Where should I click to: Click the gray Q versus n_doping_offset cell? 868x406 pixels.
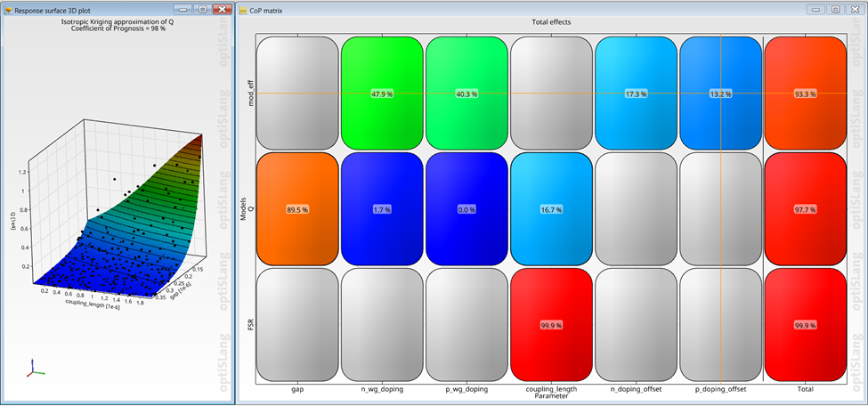point(636,209)
